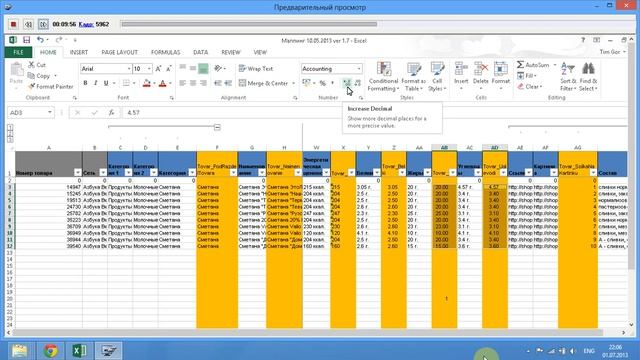Click Copy in the Clipboard group
This screenshot has width=640, height=360.
(x=40, y=76)
